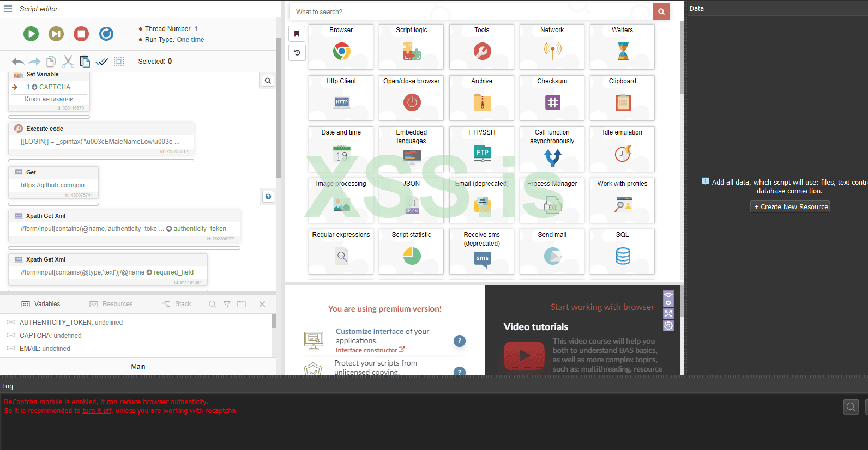Search variables with the inspector magnifier
The width and height of the screenshot is (868, 450).
click(213, 304)
